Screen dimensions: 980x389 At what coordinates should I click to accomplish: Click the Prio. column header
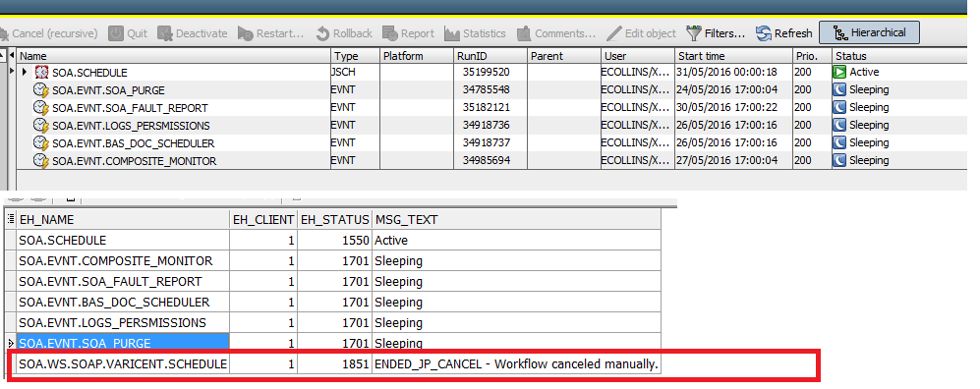tap(813, 56)
